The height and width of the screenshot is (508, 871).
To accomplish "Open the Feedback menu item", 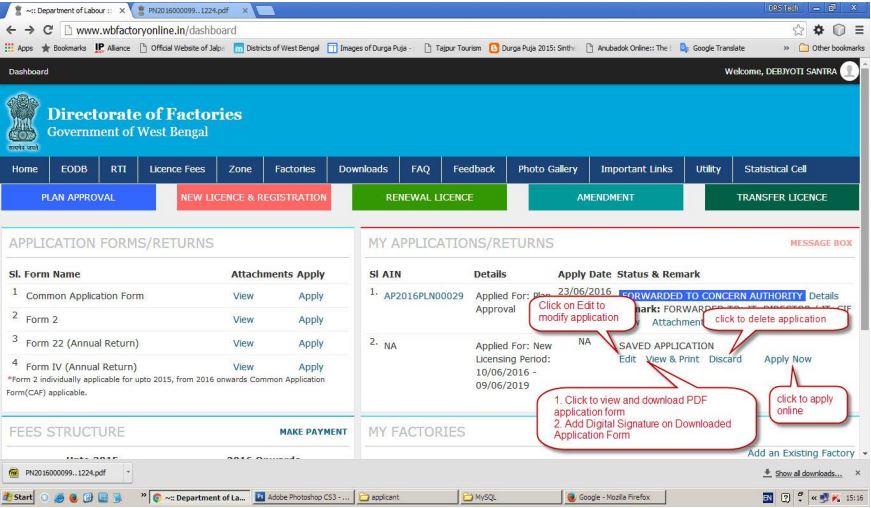I will click(x=474, y=169).
